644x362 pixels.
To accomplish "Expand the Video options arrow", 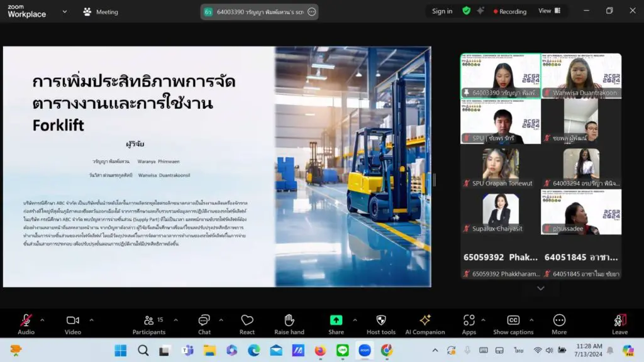I will [92, 320].
